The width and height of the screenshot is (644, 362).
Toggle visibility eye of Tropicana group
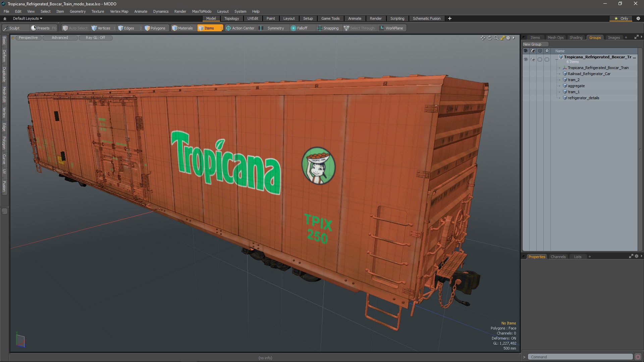(526, 59)
